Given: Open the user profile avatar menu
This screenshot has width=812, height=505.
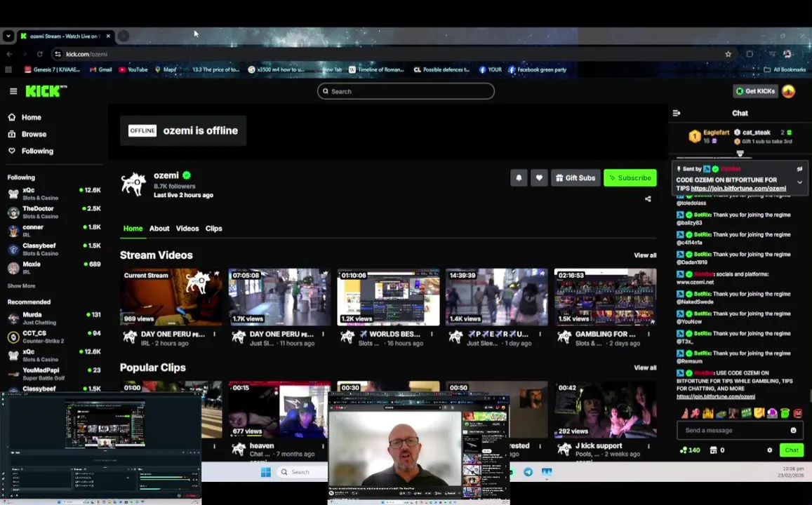Looking at the screenshot, I should point(788,91).
